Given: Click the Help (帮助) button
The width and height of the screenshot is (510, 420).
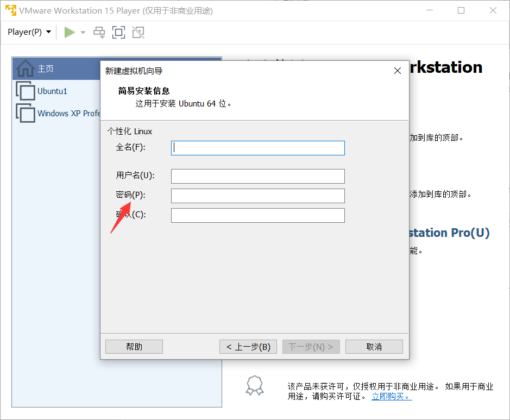Looking at the screenshot, I should [134, 347].
